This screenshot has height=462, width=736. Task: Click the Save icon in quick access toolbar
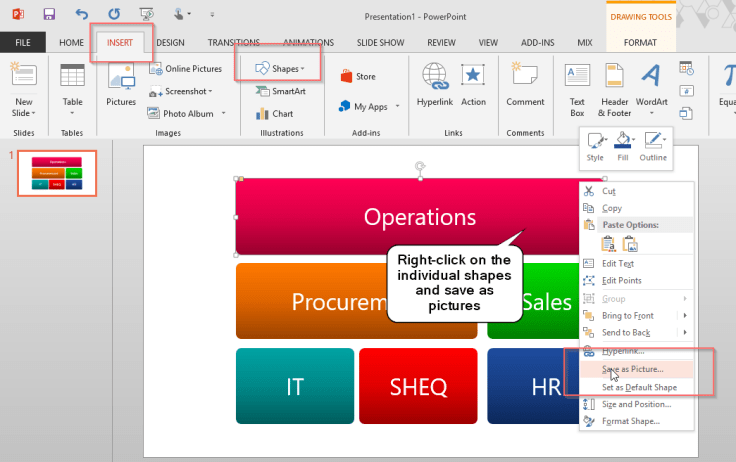click(x=50, y=14)
